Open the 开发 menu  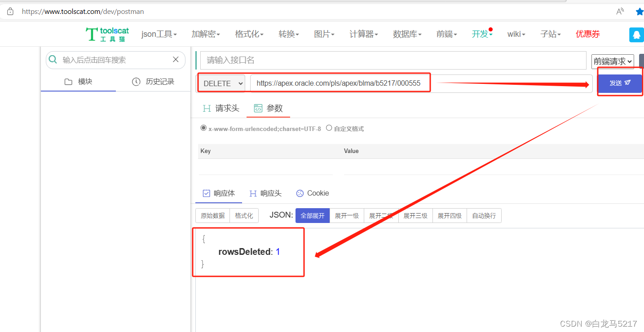(482, 34)
